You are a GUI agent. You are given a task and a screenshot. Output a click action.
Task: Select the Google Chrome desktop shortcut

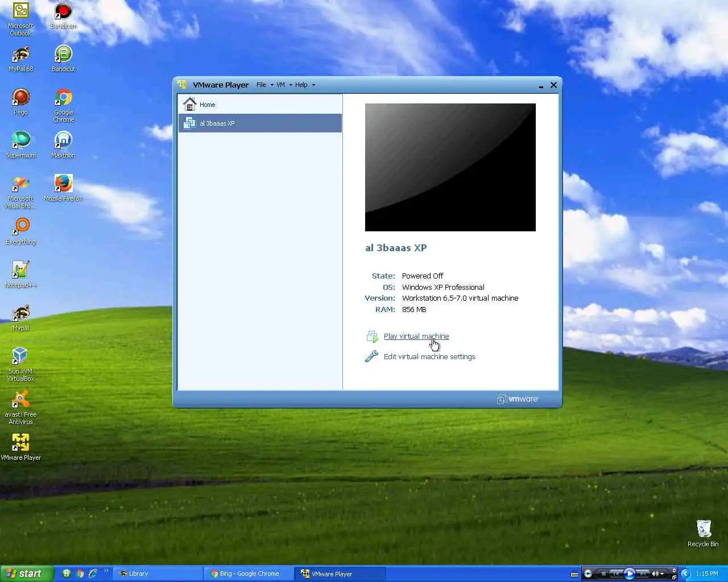click(x=63, y=105)
